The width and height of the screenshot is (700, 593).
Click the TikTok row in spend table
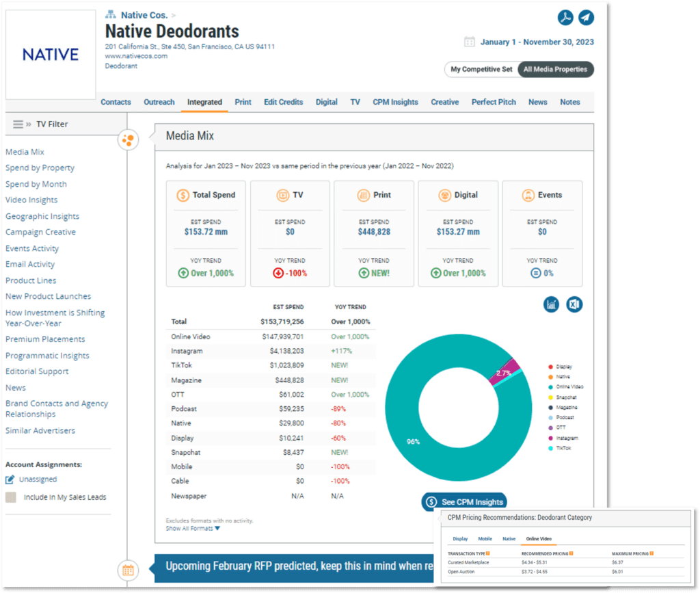[271, 365]
